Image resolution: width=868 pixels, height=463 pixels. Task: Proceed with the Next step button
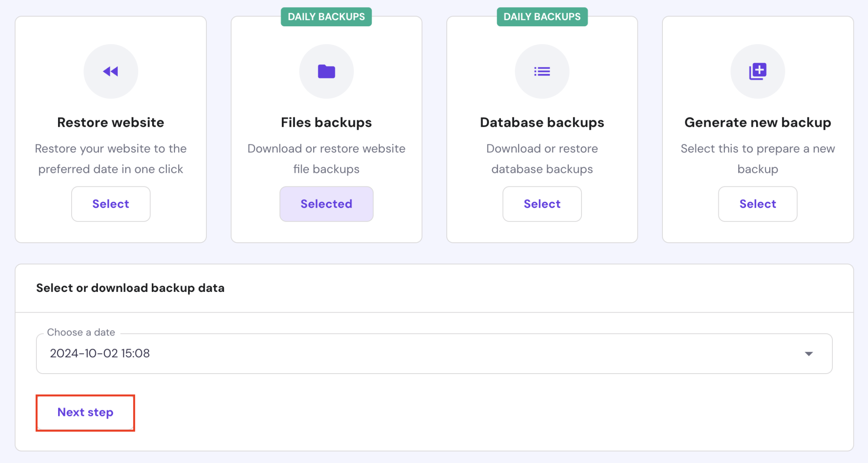click(x=85, y=413)
